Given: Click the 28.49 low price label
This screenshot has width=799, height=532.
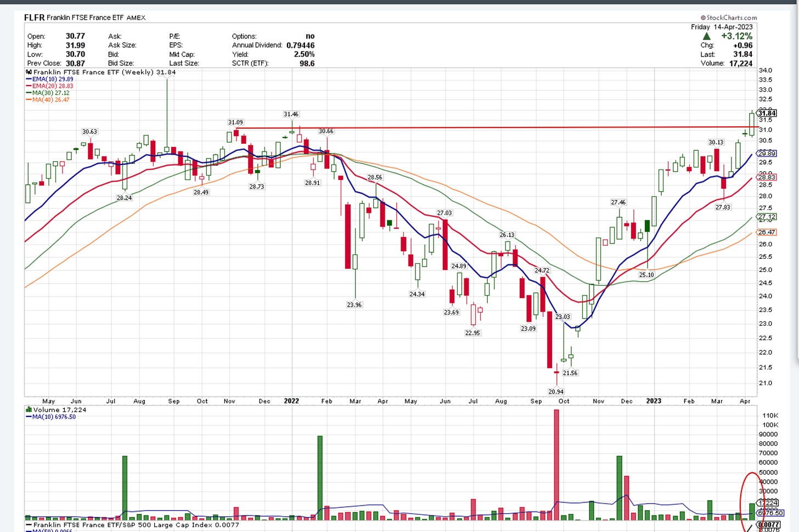Looking at the screenshot, I should pyautogui.click(x=201, y=193).
